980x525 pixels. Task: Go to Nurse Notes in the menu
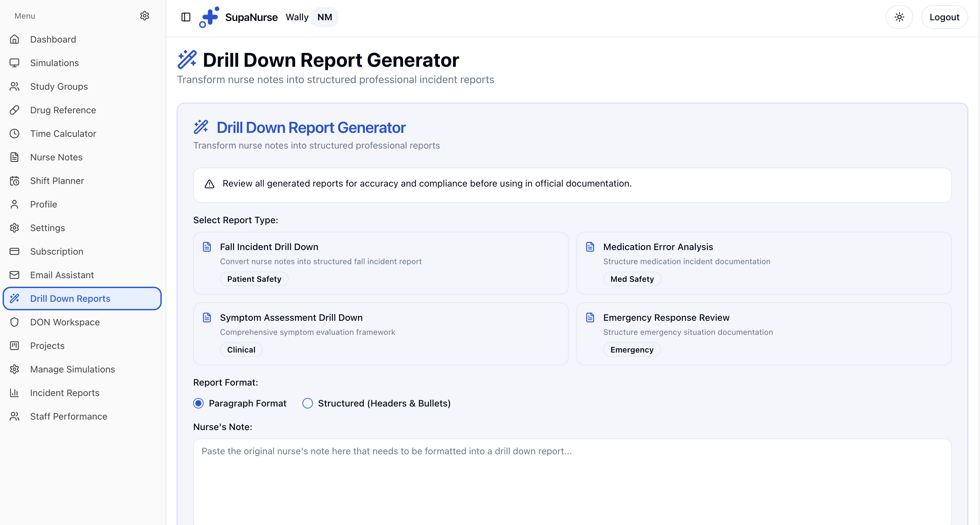coord(56,157)
